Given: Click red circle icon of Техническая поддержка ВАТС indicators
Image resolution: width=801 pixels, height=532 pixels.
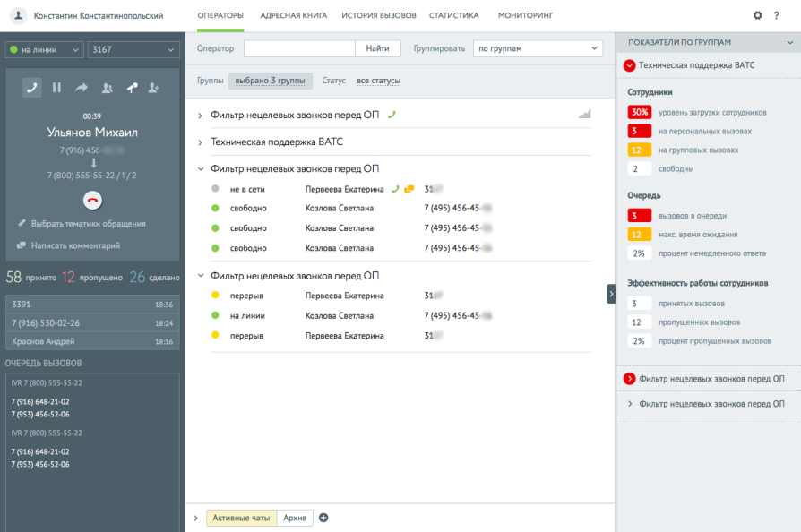Looking at the screenshot, I should coord(629,65).
